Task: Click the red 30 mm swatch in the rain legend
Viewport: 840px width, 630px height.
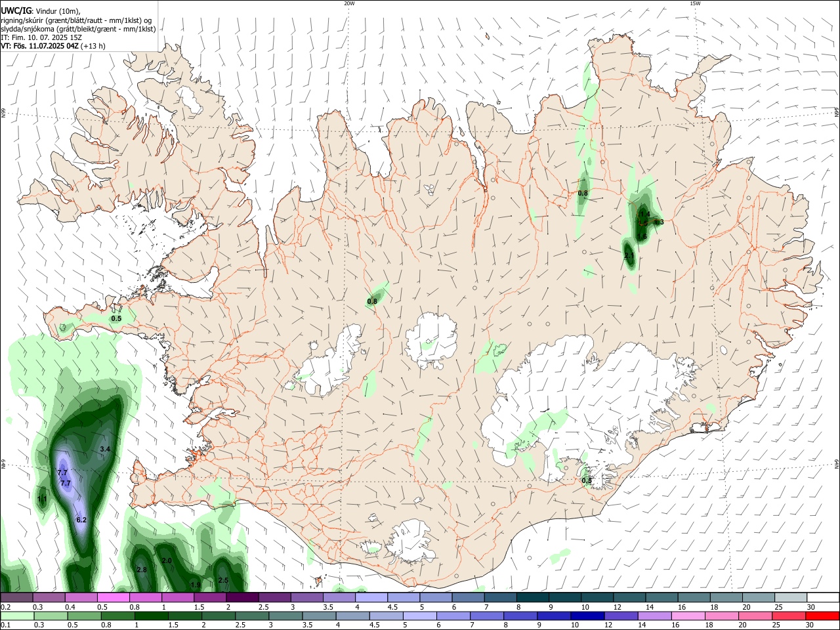Action: pyautogui.click(x=823, y=616)
